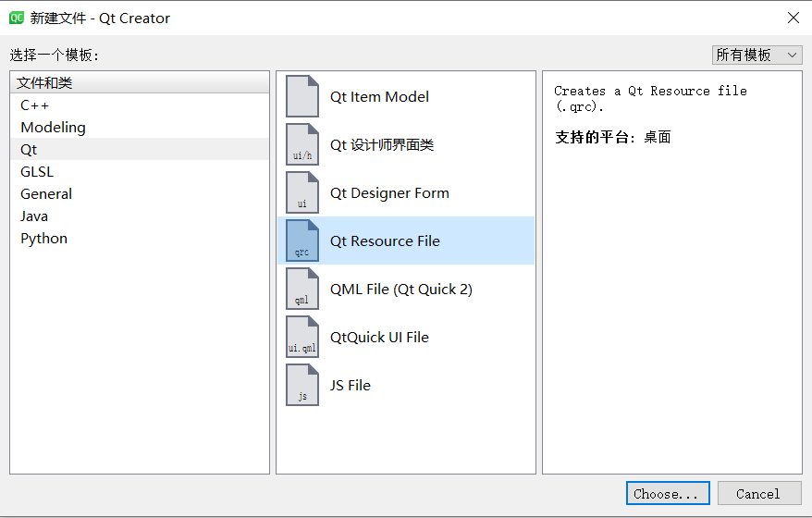Image resolution: width=812 pixels, height=518 pixels.
Task: Select the General category
Action: point(140,194)
